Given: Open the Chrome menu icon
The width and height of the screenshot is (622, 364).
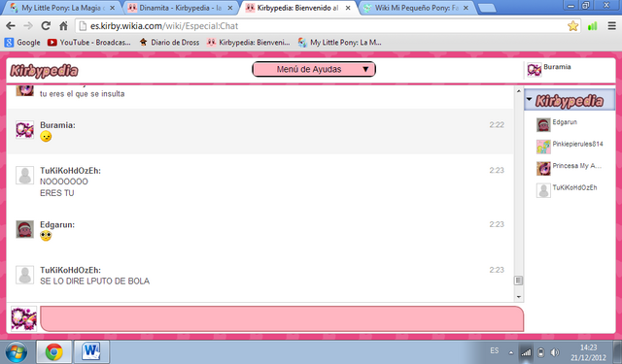Looking at the screenshot, I should tap(611, 26).
